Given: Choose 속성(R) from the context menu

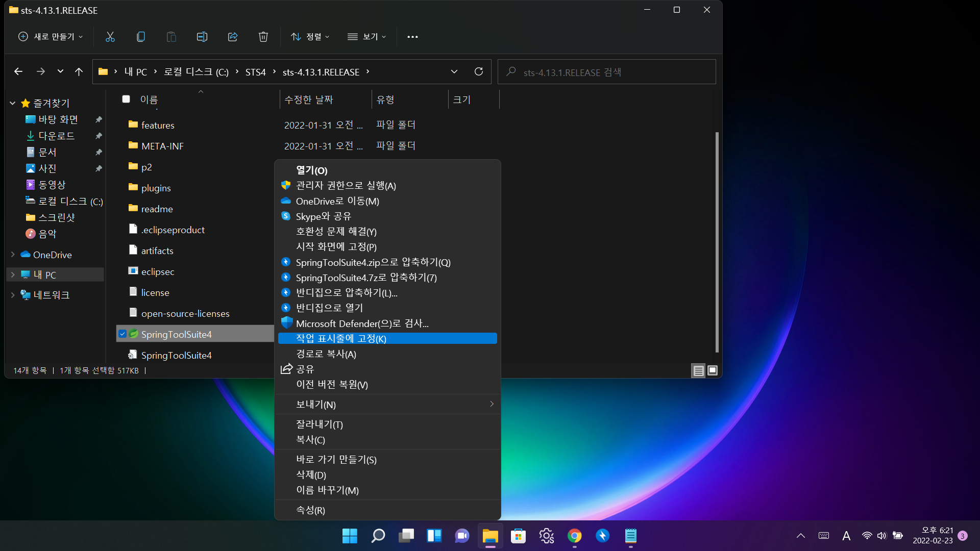Looking at the screenshot, I should pyautogui.click(x=310, y=510).
